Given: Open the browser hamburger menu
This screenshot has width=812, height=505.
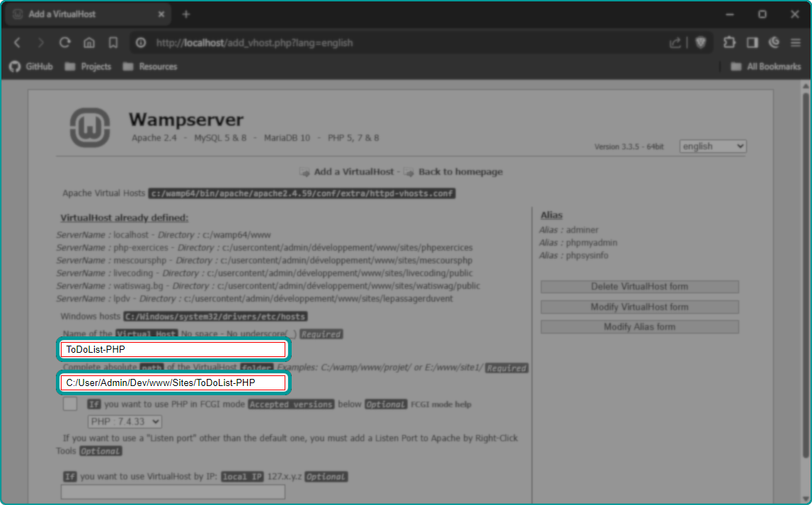Looking at the screenshot, I should tap(796, 42).
